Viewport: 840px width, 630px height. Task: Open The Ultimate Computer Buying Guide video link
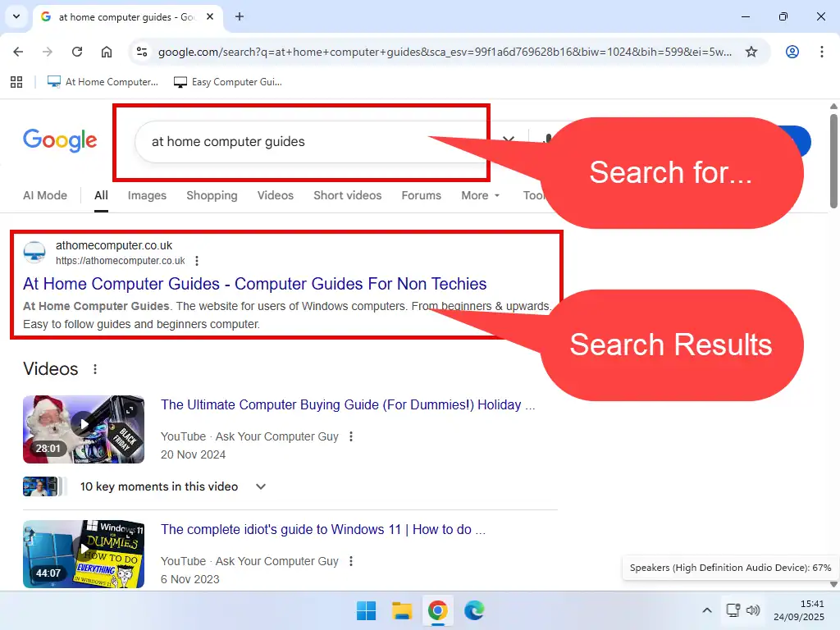coord(348,404)
